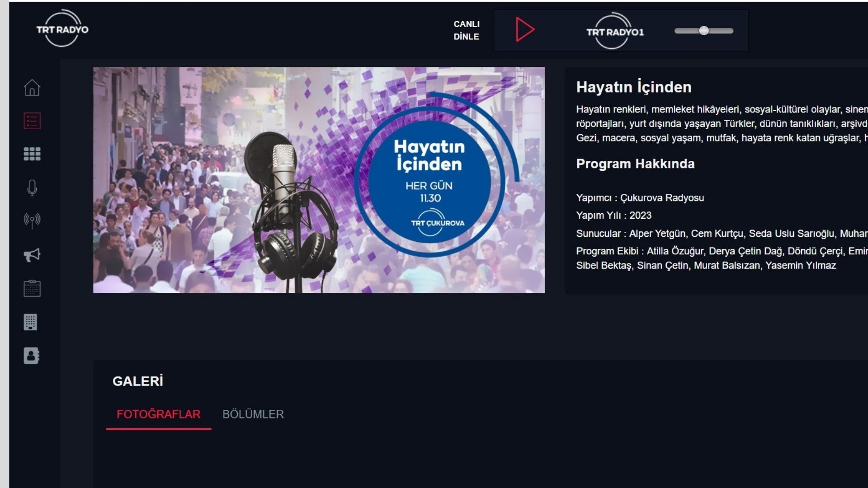Click the 'Program Hakkında' heading
Viewport: 868px width, 488px height.
click(x=635, y=164)
